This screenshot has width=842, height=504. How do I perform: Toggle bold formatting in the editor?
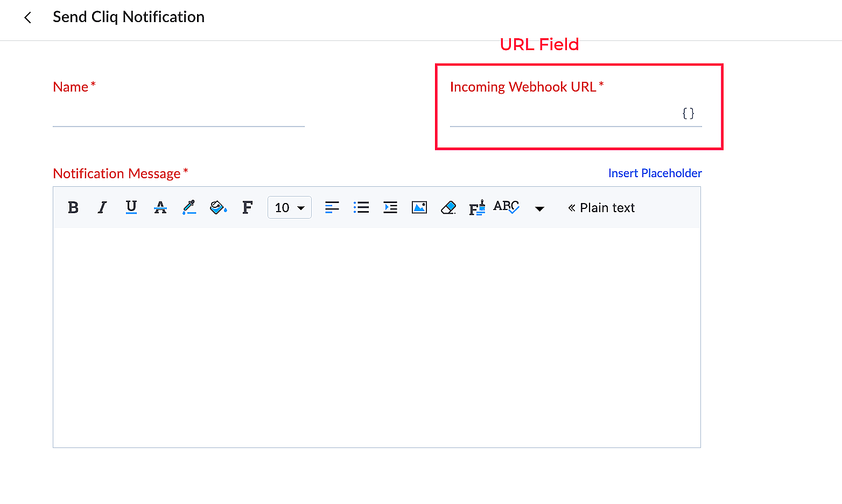(x=73, y=207)
